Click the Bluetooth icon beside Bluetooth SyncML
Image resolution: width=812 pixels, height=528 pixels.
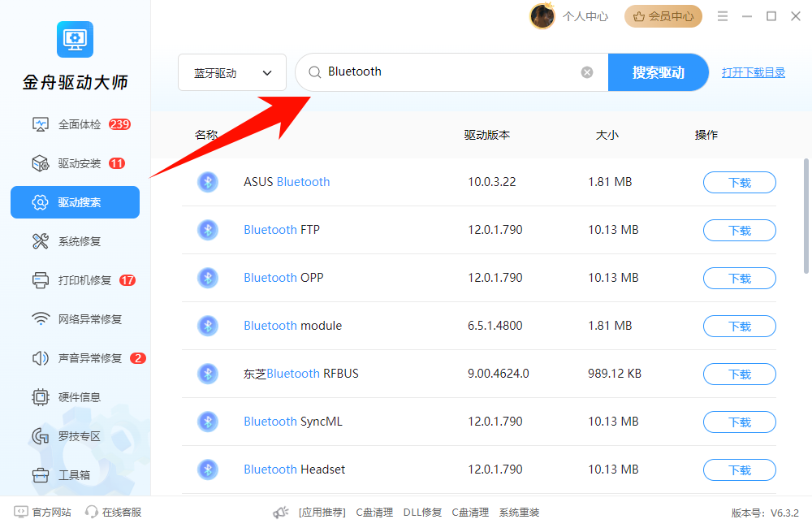tap(208, 422)
